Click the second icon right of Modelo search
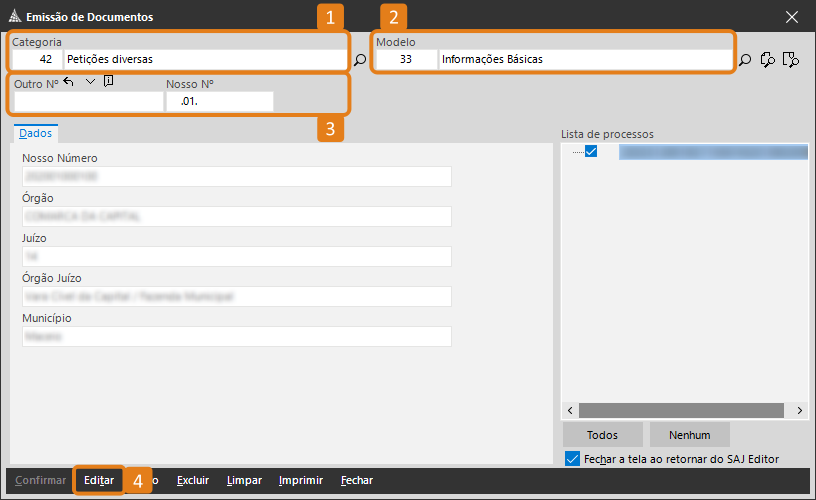The image size is (816, 500). coord(768,60)
